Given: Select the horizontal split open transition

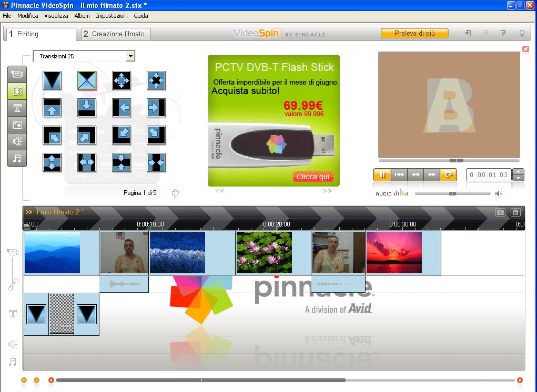Looking at the screenshot, I should [x=87, y=162].
